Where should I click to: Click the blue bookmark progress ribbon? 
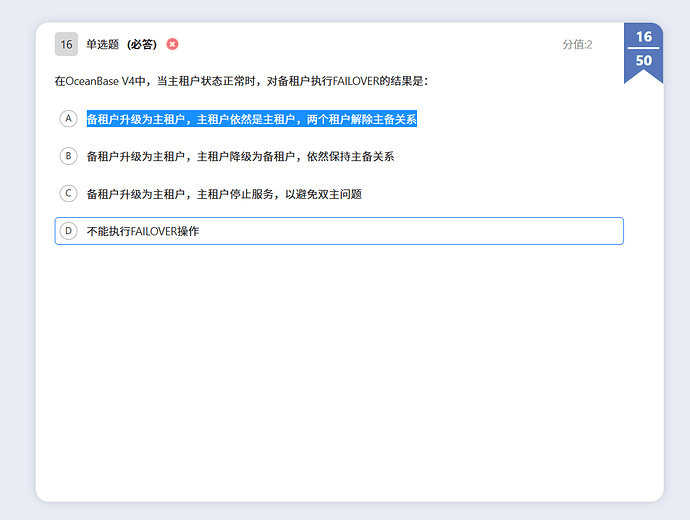coord(643,52)
